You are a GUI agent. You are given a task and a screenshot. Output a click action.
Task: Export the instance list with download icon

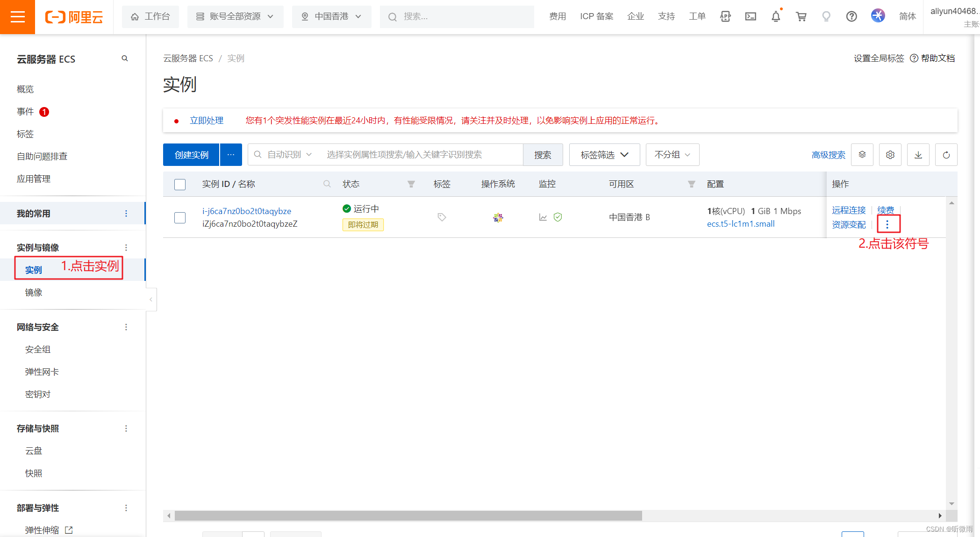[x=918, y=155]
